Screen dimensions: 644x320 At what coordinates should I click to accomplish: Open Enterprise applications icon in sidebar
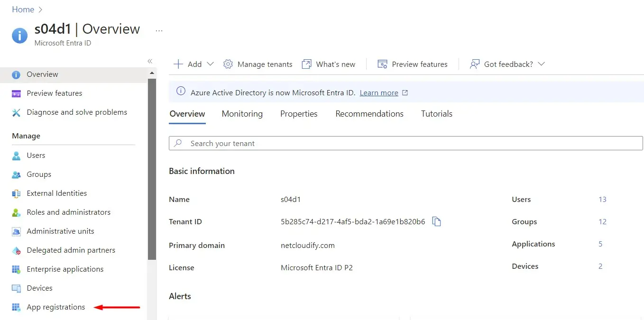coord(17,269)
